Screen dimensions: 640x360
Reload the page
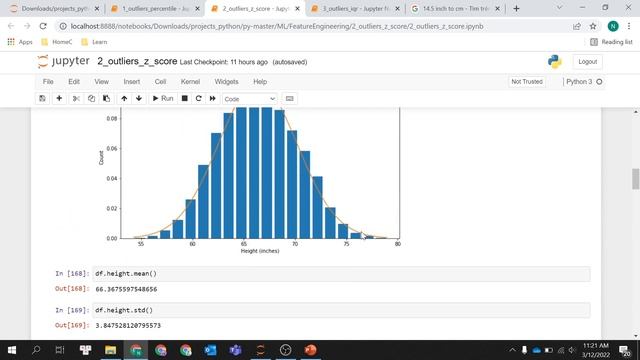pos(43,26)
